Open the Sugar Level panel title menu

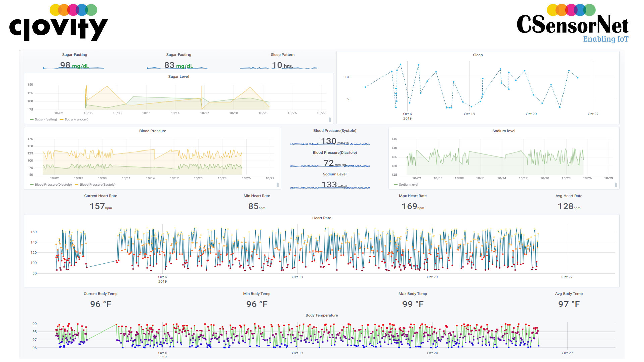178,77
